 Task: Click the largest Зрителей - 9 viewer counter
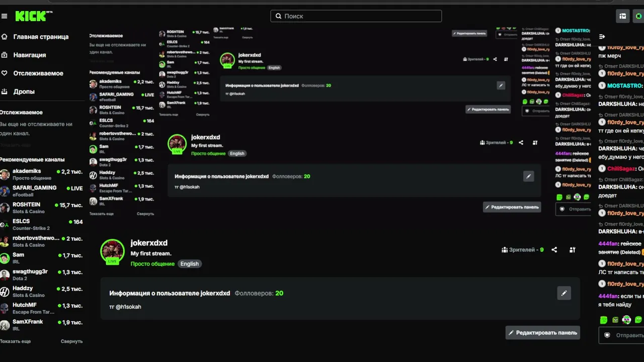click(523, 250)
